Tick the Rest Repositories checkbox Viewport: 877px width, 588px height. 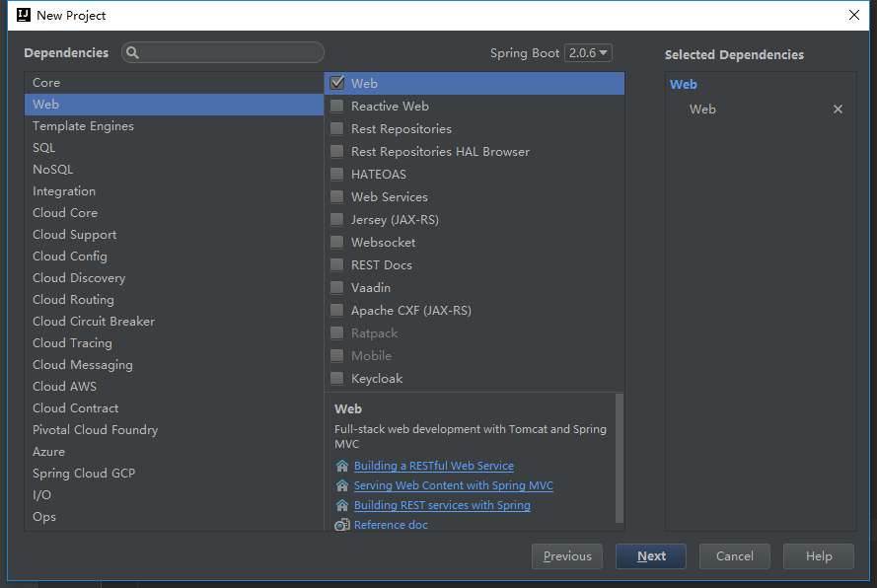pos(336,128)
